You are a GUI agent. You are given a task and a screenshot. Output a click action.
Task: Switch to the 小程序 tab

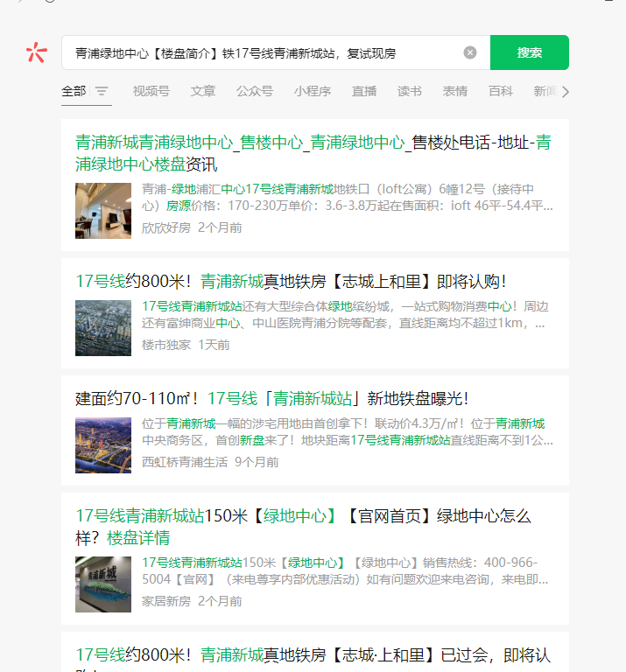(313, 91)
